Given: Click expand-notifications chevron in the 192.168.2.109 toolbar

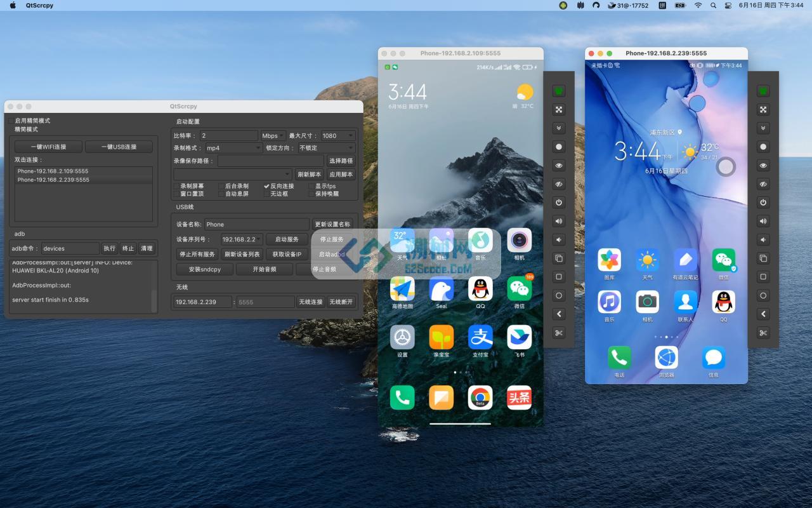Looking at the screenshot, I should pos(558,128).
